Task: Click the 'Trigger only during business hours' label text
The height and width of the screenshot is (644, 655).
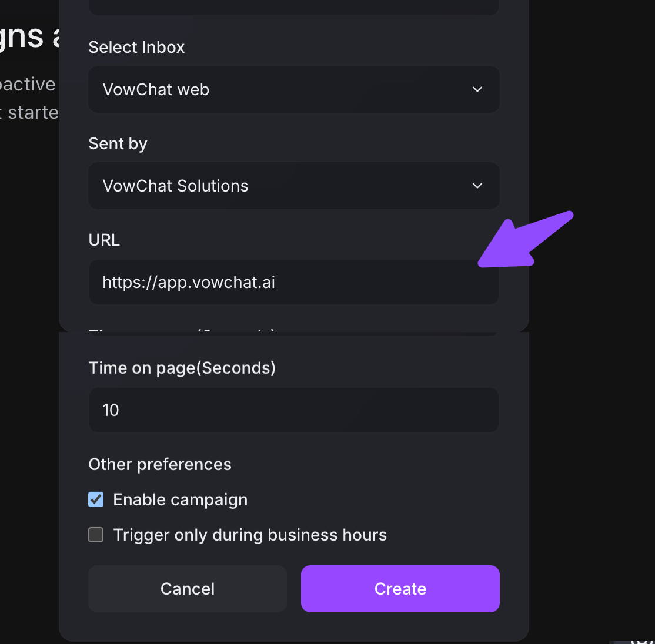Action: click(x=250, y=535)
